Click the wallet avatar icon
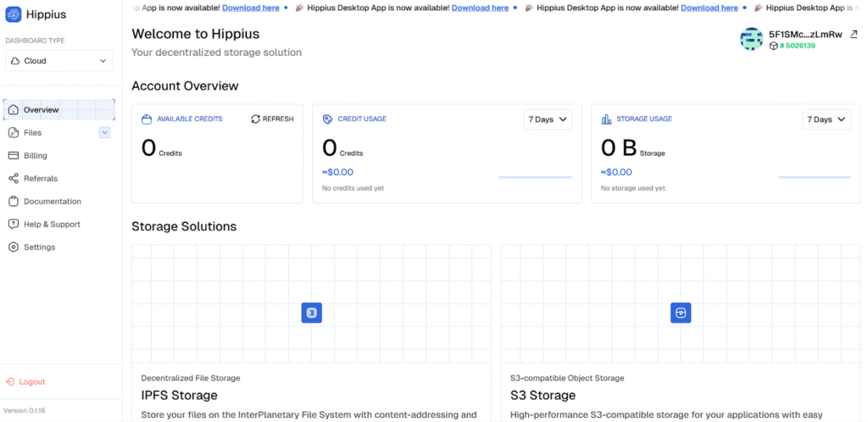Screen dimensions: 868x422 (x=751, y=39)
